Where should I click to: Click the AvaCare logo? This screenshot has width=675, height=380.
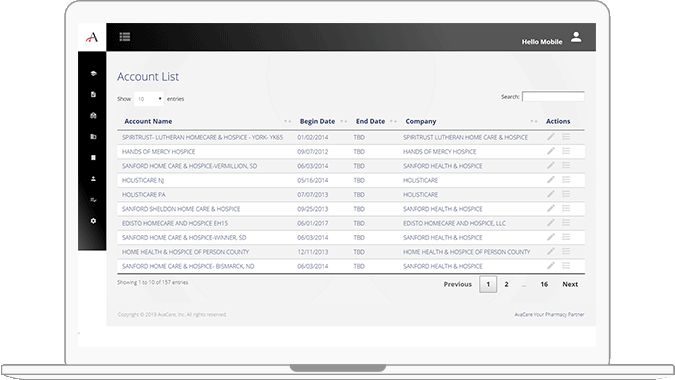(92, 37)
